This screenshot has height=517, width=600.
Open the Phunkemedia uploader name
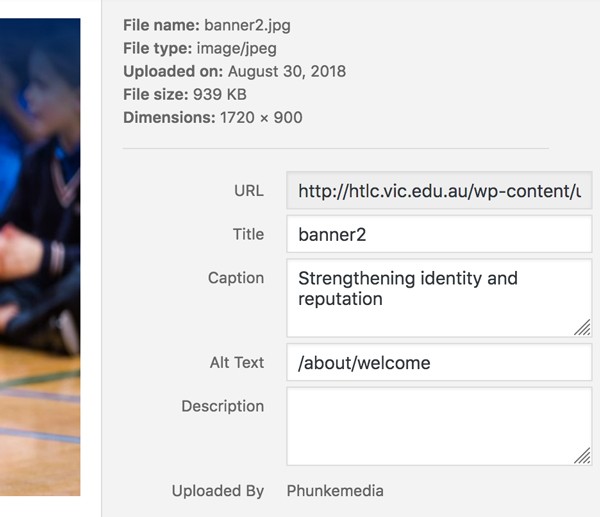pos(335,490)
